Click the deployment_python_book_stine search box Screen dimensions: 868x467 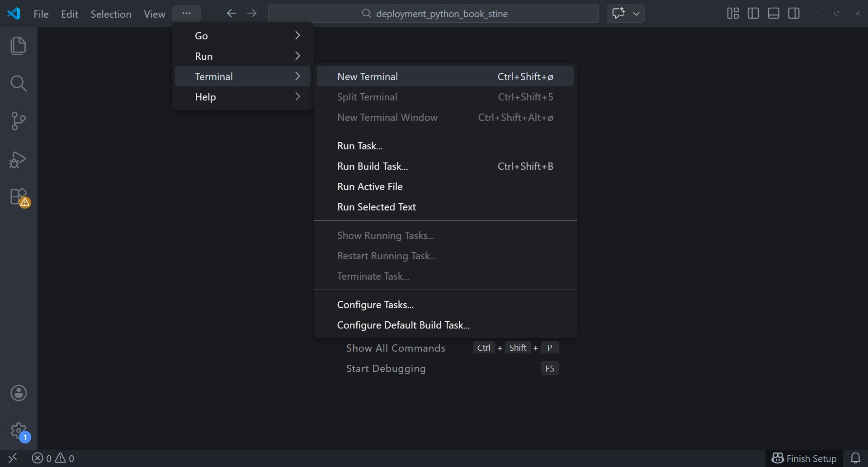[434, 14]
